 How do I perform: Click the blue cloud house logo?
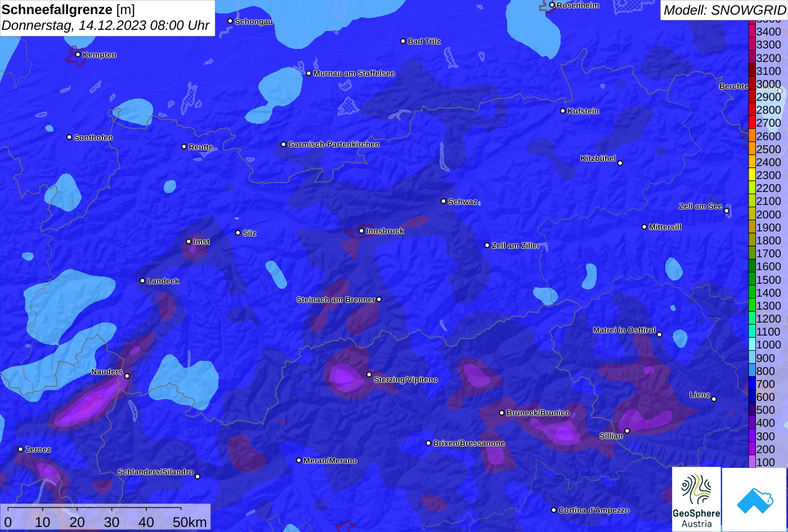[x=755, y=500]
